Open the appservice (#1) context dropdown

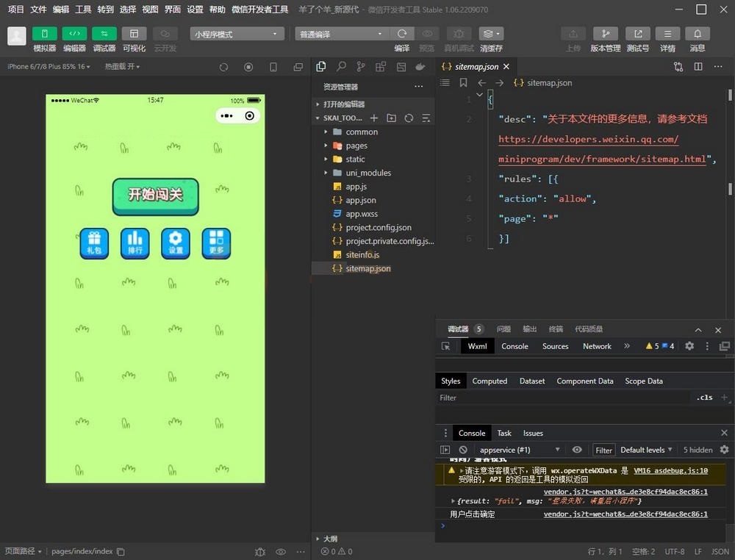520,450
